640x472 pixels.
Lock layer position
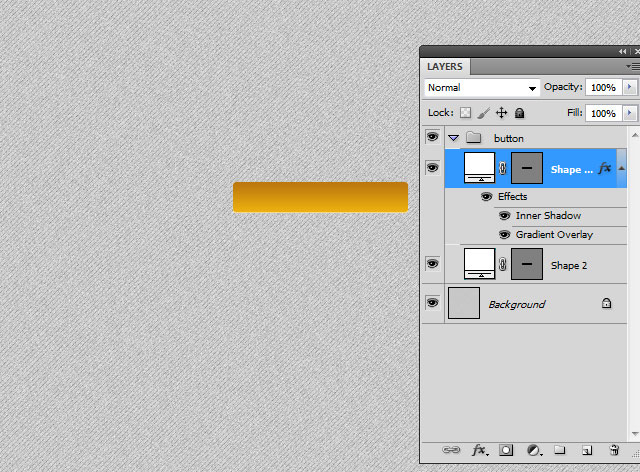502,113
